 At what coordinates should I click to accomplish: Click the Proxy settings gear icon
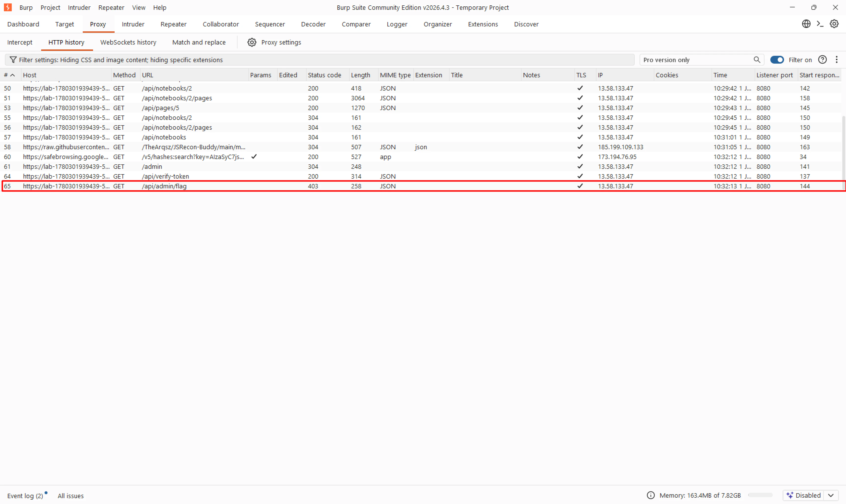(x=251, y=42)
